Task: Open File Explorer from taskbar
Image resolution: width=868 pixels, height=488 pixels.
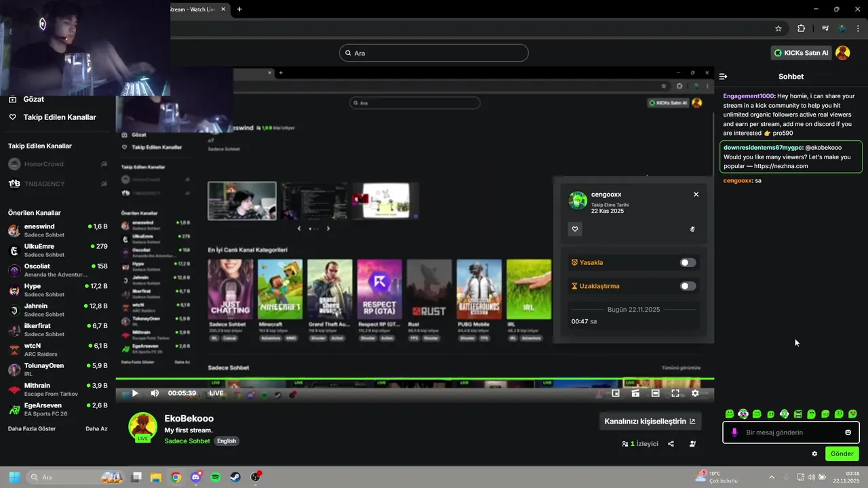Action: [156, 477]
